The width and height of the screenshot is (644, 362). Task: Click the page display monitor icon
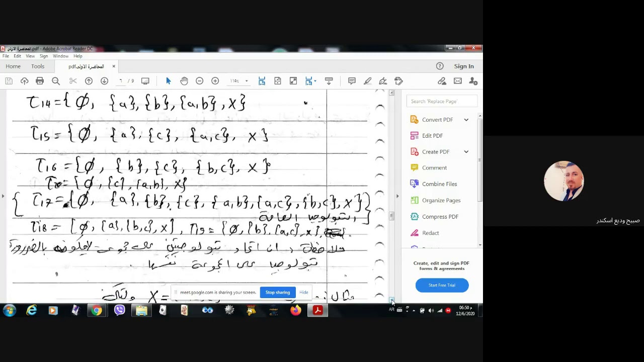(145, 81)
